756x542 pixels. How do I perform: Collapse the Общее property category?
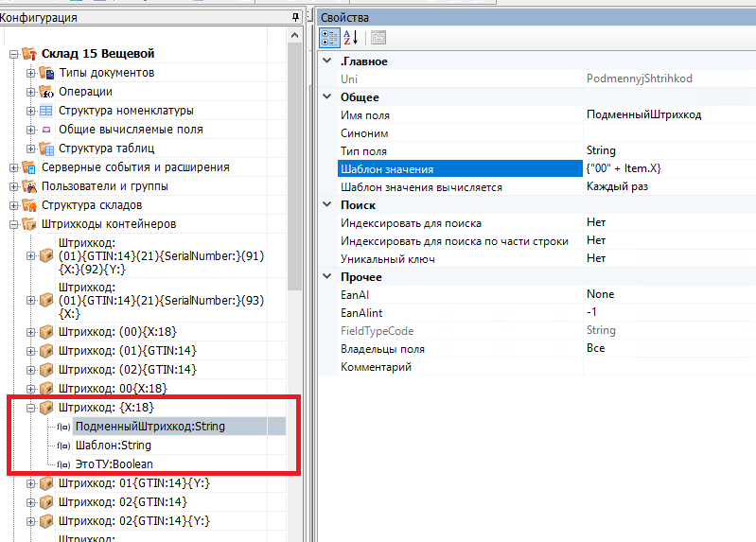pyautogui.click(x=327, y=96)
